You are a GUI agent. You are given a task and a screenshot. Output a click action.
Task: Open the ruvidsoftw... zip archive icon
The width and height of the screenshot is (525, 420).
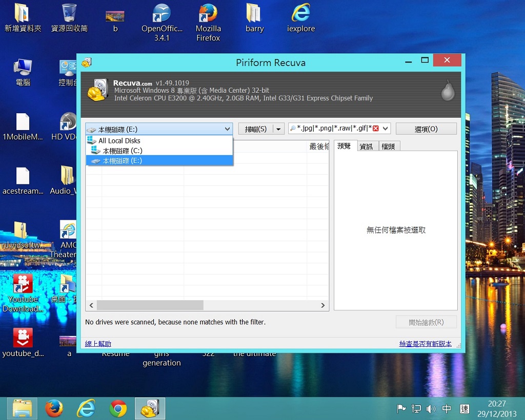[x=22, y=235]
